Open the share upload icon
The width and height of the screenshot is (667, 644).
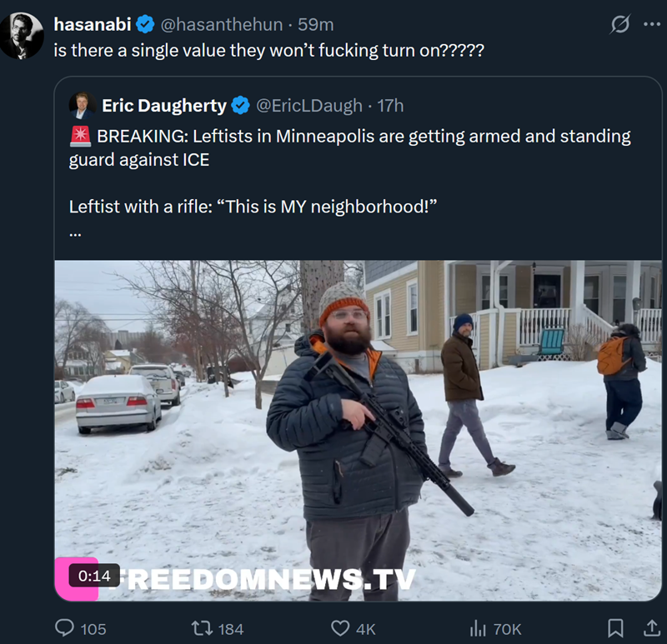[x=651, y=628]
